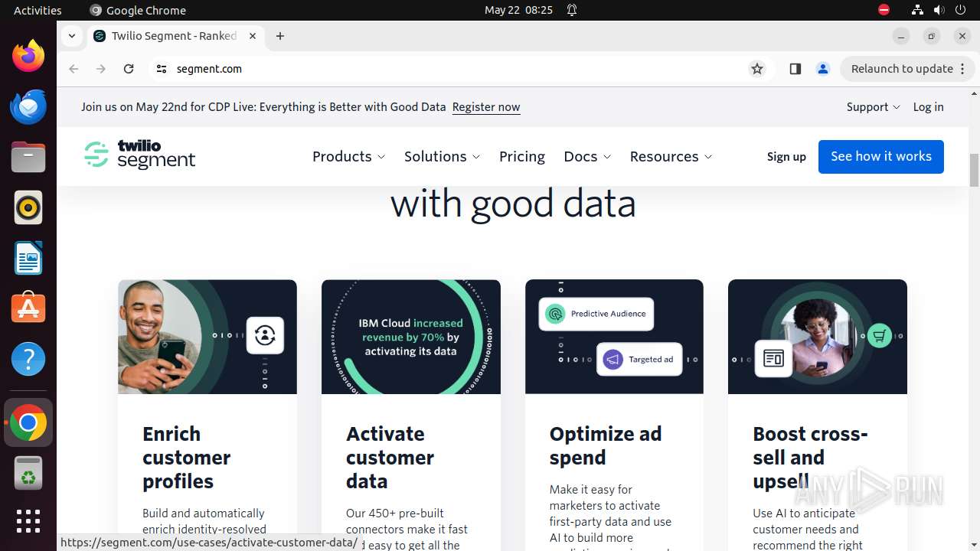Expand the Resources menu
Screen dimensions: 980x551
(x=671, y=156)
